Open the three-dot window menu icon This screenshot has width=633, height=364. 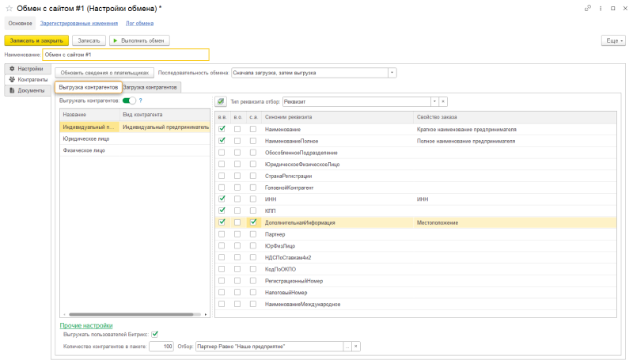599,8
